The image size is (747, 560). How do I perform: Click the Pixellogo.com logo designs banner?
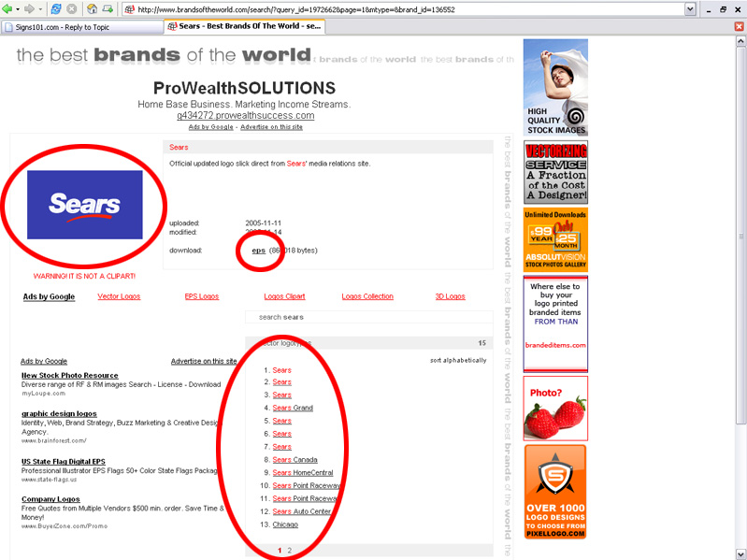(x=555, y=492)
